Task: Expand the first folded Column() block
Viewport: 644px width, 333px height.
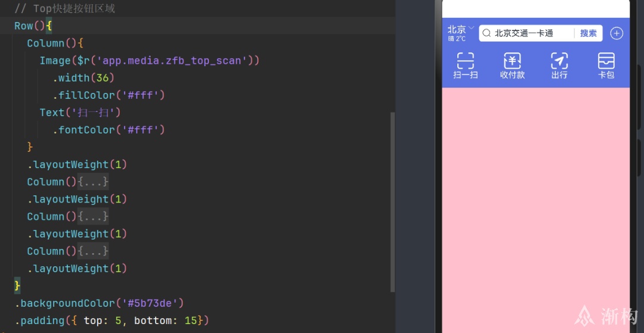Action: [93, 182]
